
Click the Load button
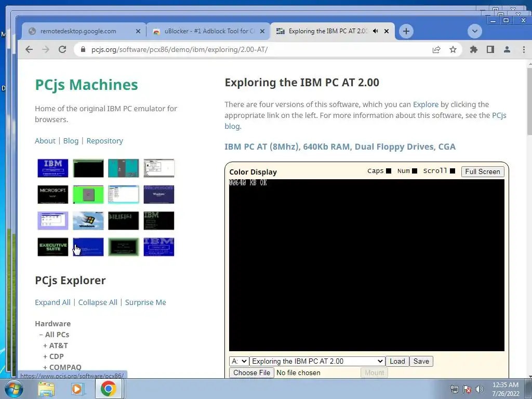tap(397, 362)
